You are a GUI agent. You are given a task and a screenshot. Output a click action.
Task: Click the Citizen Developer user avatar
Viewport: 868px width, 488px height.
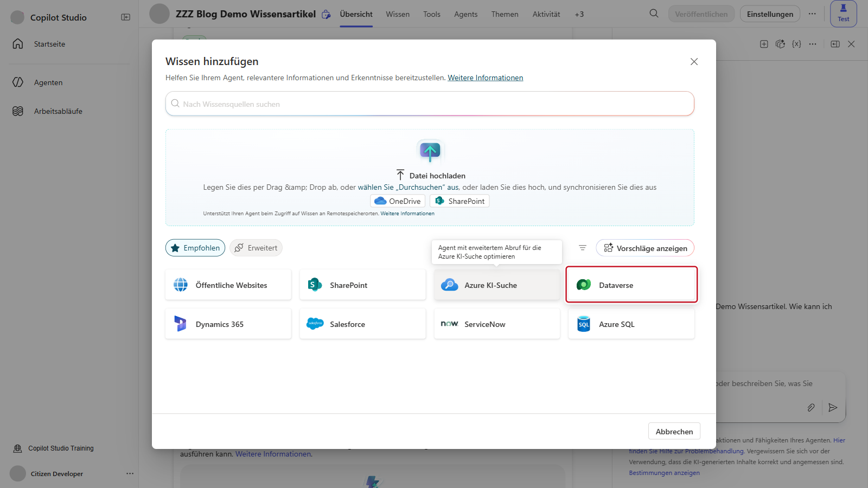coord(18,473)
